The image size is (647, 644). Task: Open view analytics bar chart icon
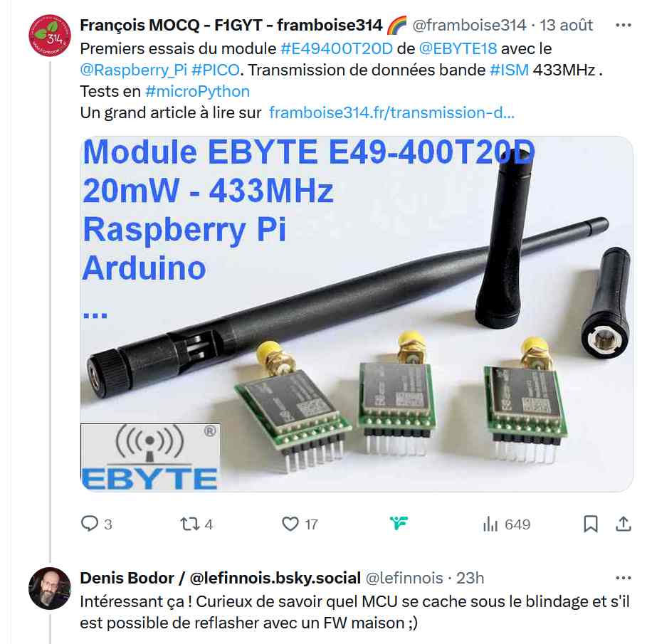click(x=490, y=524)
